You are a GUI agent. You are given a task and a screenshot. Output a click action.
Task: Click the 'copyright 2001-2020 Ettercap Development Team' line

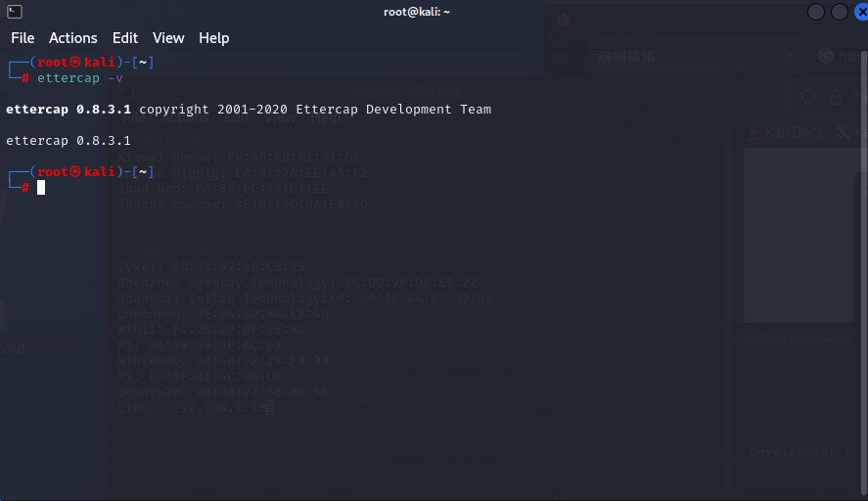pyautogui.click(x=315, y=110)
